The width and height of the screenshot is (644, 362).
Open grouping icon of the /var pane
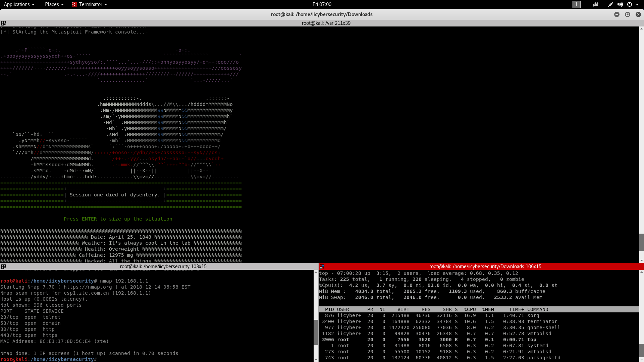[3, 23]
